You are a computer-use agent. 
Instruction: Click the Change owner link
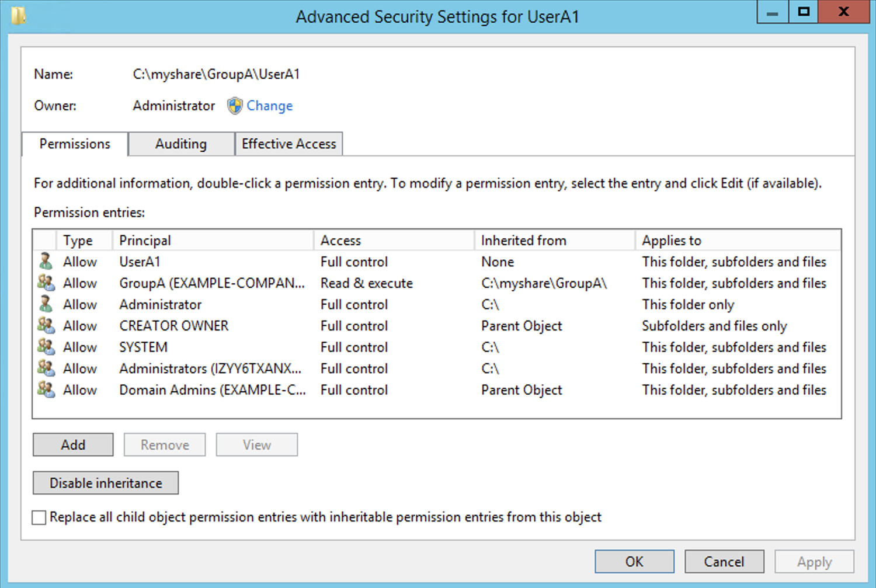[x=269, y=106]
